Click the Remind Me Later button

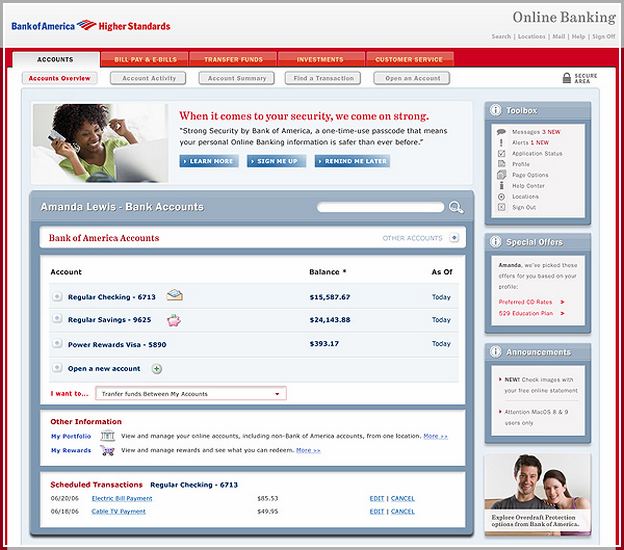[x=352, y=161]
